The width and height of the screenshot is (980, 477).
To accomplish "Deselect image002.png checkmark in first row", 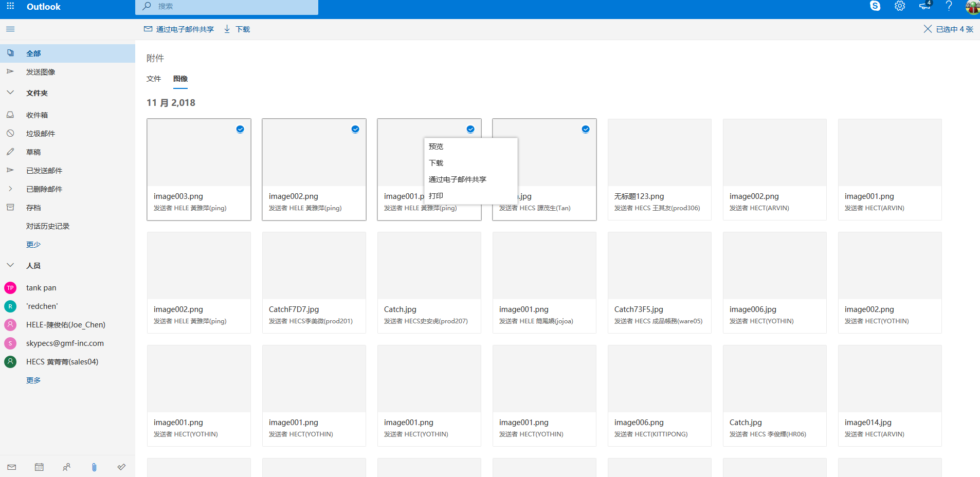I will (355, 129).
